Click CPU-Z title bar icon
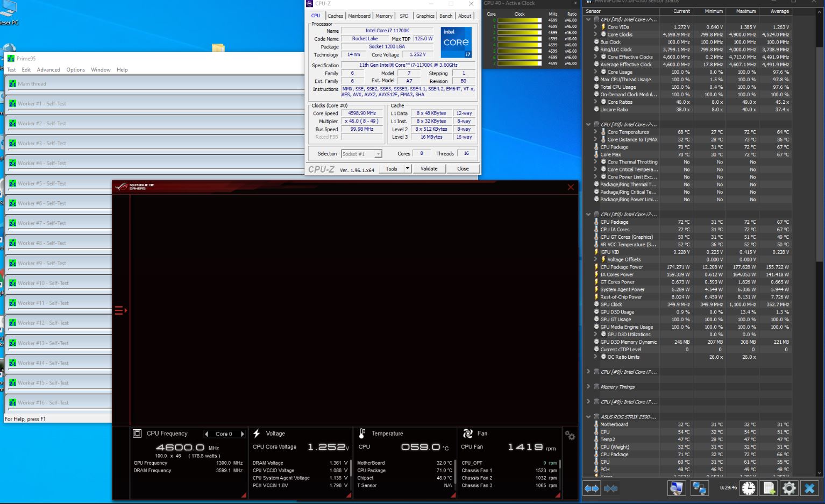The image size is (825, 504). tap(309, 4)
